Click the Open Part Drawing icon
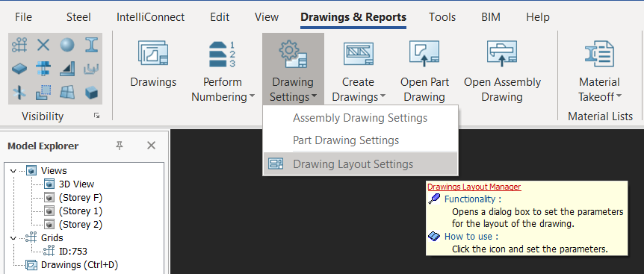This screenshot has width=644, height=274. (x=424, y=54)
